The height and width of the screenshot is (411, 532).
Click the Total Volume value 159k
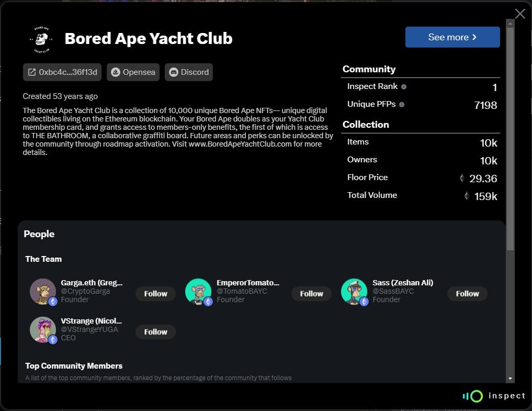tap(485, 196)
